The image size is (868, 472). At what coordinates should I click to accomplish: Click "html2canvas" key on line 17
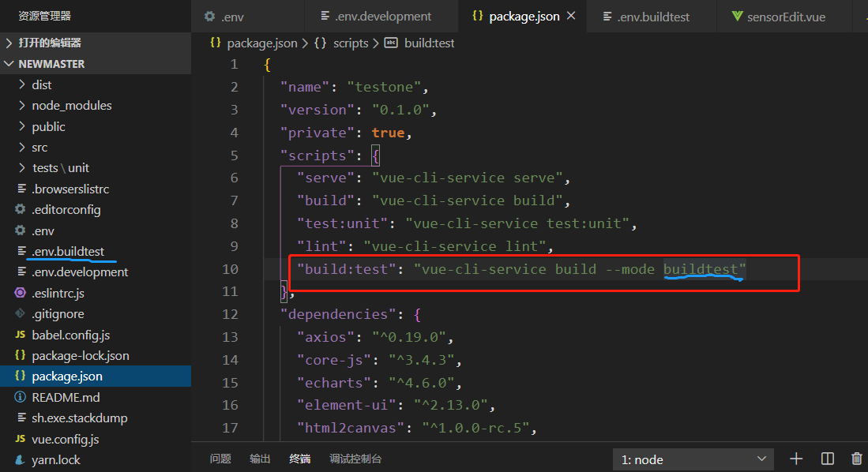pyautogui.click(x=351, y=428)
